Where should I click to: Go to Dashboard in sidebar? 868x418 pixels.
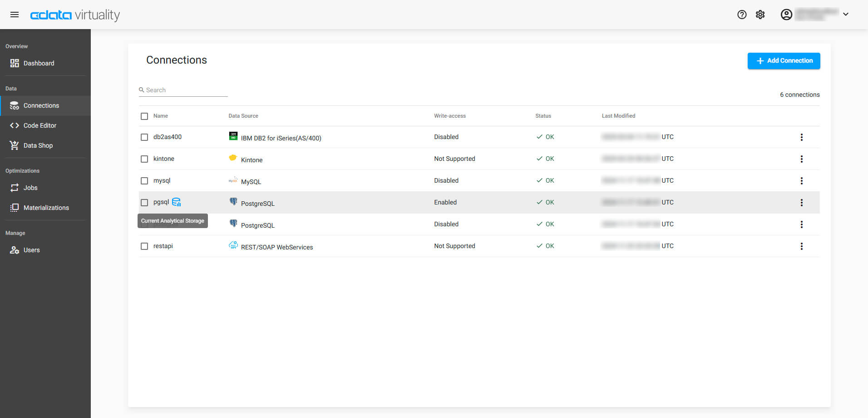(x=45, y=63)
